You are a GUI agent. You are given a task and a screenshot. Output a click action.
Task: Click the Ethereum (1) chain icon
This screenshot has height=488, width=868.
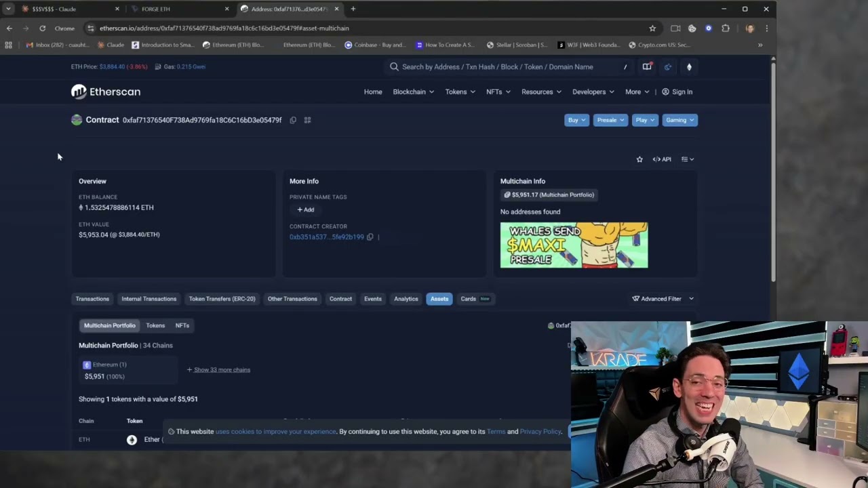86,365
